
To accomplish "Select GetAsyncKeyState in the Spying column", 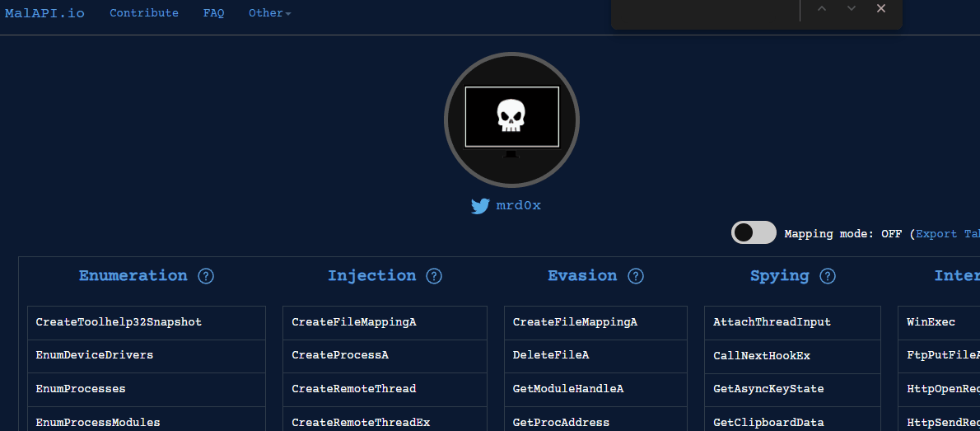I will pos(768,389).
